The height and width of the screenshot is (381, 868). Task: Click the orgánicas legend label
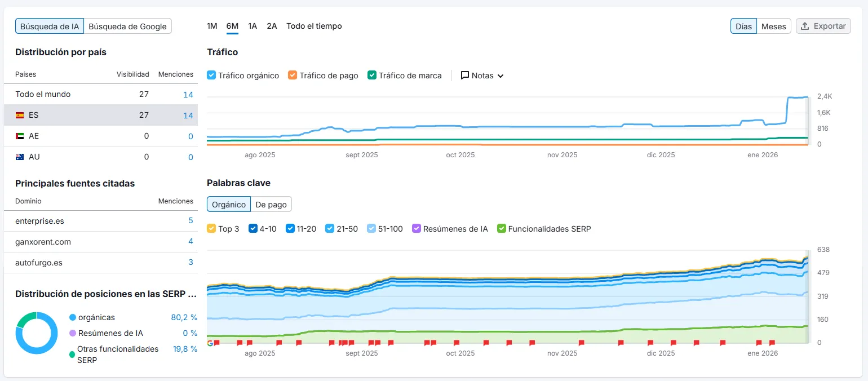click(x=96, y=317)
